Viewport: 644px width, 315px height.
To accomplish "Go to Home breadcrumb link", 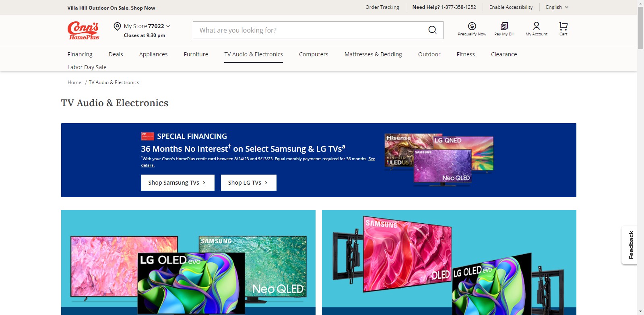I will [74, 82].
